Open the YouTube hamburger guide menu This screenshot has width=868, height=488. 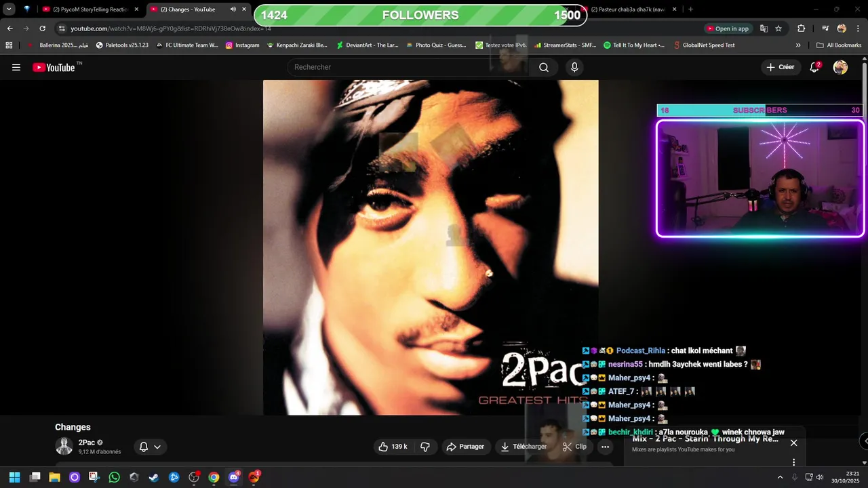click(16, 67)
